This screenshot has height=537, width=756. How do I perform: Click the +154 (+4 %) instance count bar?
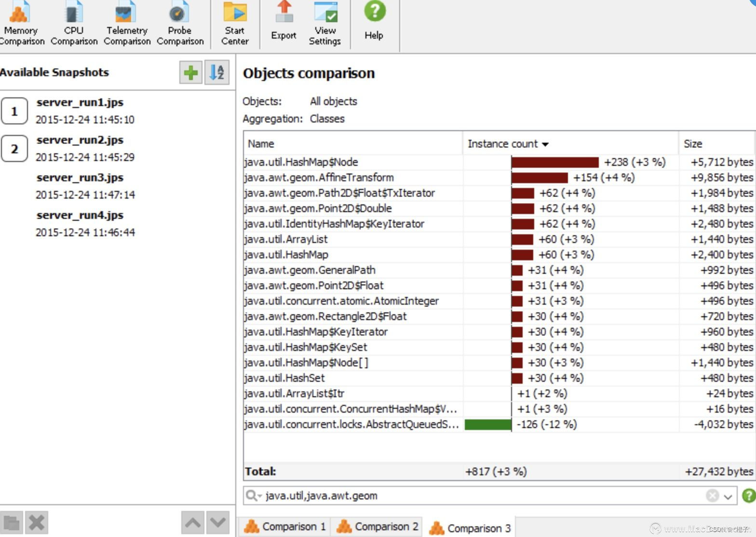pyautogui.click(x=540, y=177)
